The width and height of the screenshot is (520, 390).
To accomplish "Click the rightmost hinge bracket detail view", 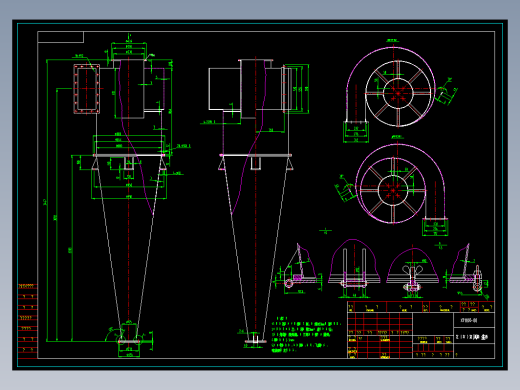I will (467, 271).
